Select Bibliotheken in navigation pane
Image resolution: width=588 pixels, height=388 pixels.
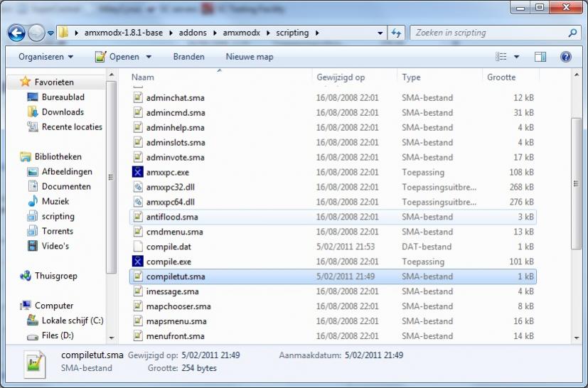pyautogui.click(x=58, y=157)
